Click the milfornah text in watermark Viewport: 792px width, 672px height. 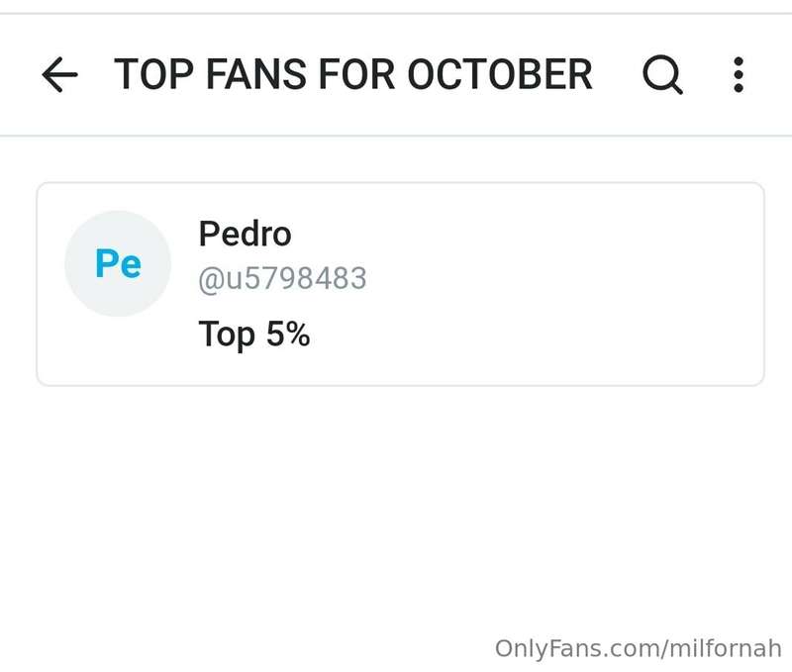(x=726, y=648)
